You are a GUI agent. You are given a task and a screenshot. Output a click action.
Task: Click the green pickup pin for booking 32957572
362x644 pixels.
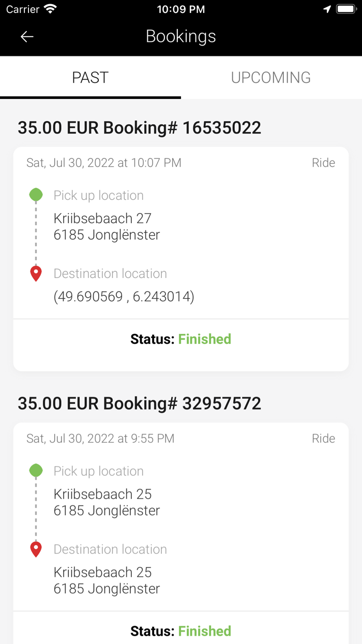(36, 471)
